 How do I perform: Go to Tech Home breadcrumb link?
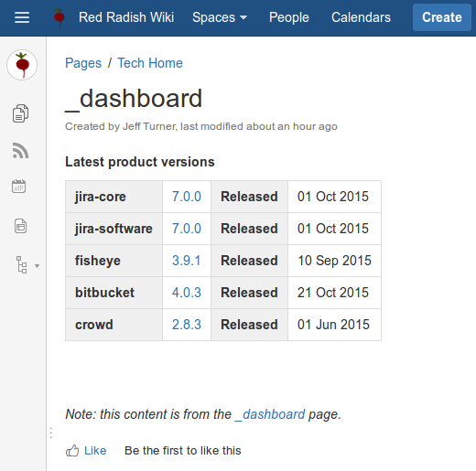pyautogui.click(x=150, y=63)
